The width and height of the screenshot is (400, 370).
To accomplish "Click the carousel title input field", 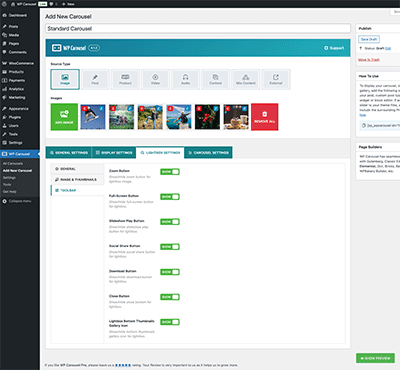I will [x=198, y=28].
